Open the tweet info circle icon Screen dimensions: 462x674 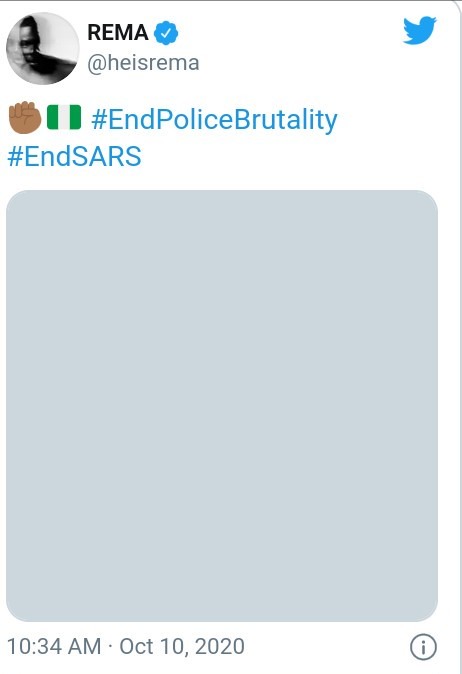[423, 647]
